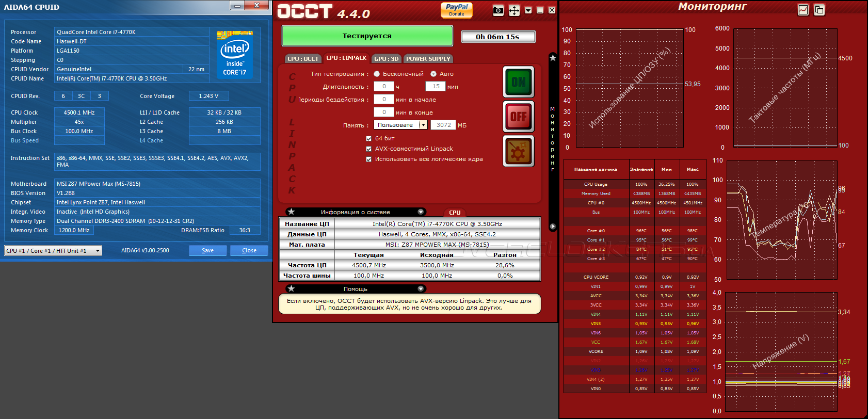Click the Code Name value Haswell-DT

(132, 41)
